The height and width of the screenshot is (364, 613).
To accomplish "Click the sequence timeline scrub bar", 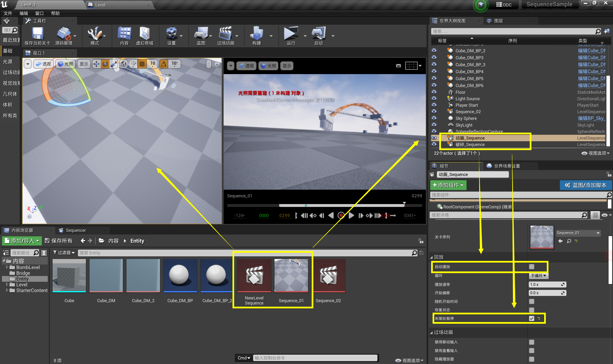I will 324,205.
